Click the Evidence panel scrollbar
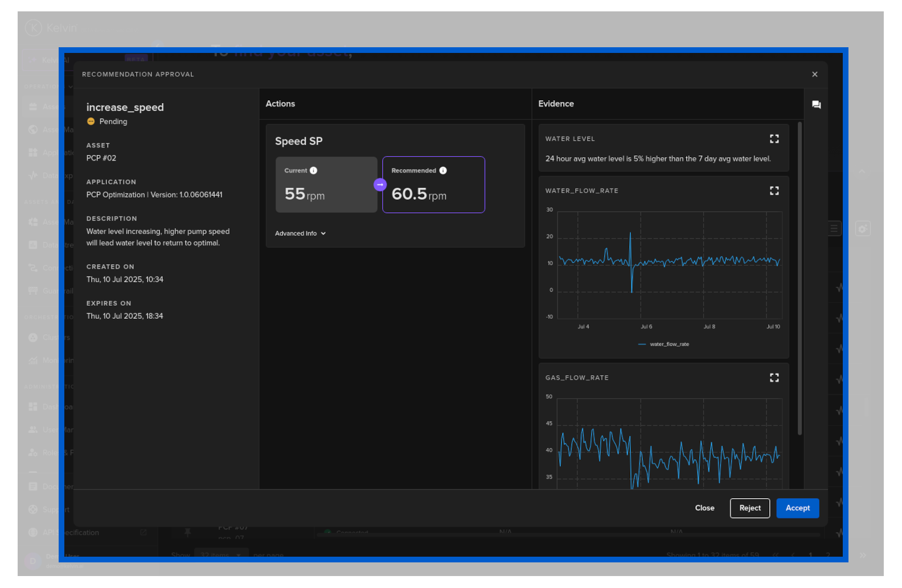This screenshot has height=588, width=902. (x=799, y=279)
